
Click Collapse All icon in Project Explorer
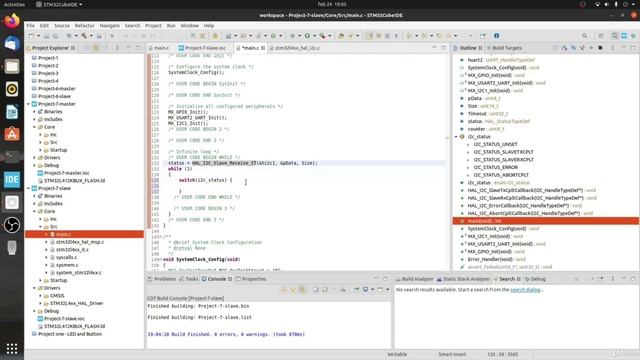tap(87, 48)
